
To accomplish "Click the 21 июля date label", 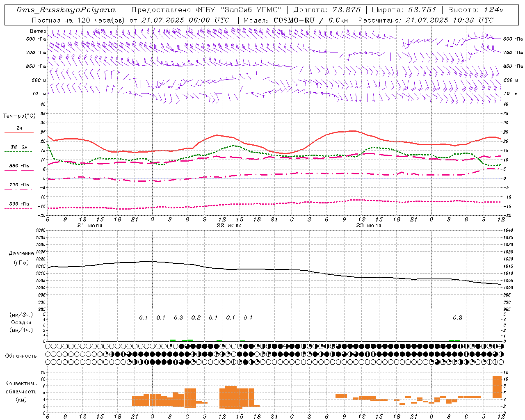I will click(x=89, y=226).
